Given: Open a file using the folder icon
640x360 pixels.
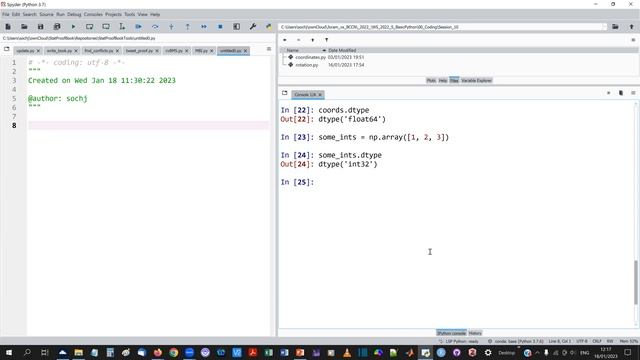Looking at the screenshot, I should (24, 27).
